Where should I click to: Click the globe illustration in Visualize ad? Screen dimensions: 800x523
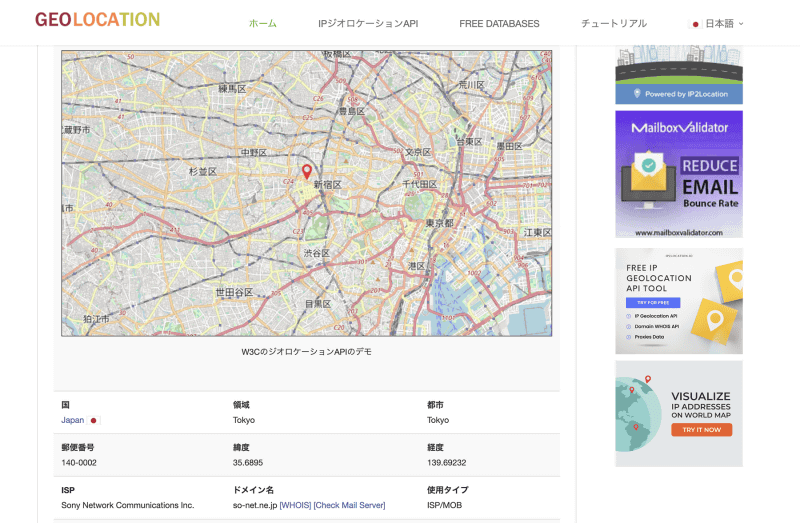(638, 414)
